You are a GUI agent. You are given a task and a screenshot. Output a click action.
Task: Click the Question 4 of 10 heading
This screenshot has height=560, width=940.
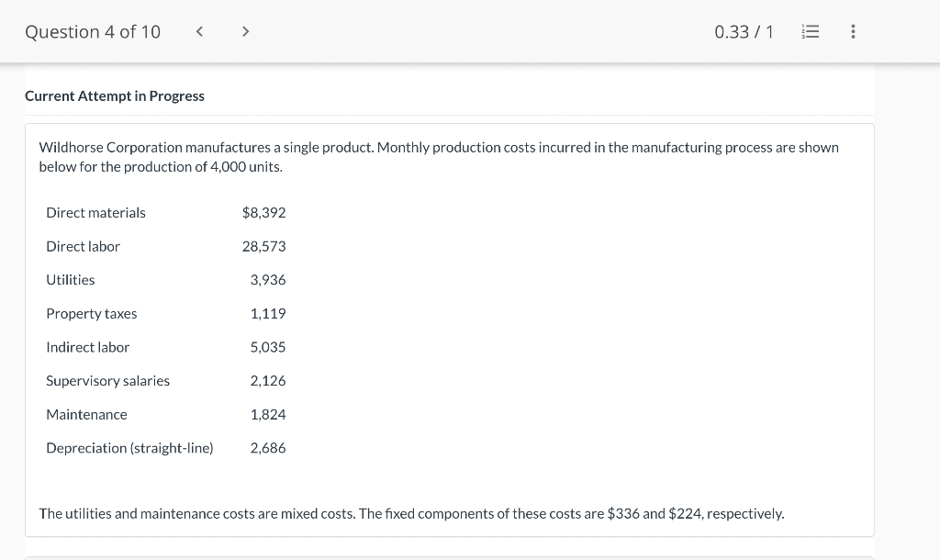[x=93, y=32]
